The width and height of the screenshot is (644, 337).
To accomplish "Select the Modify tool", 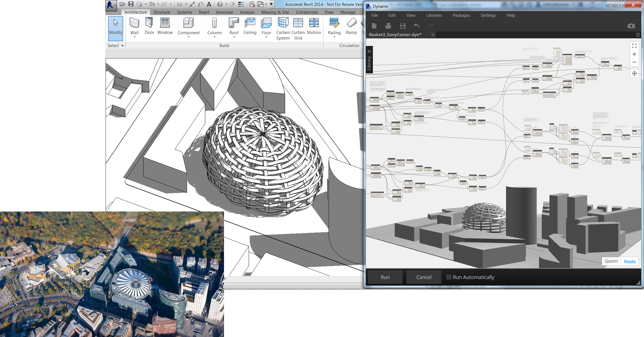I will click(x=116, y=28).
